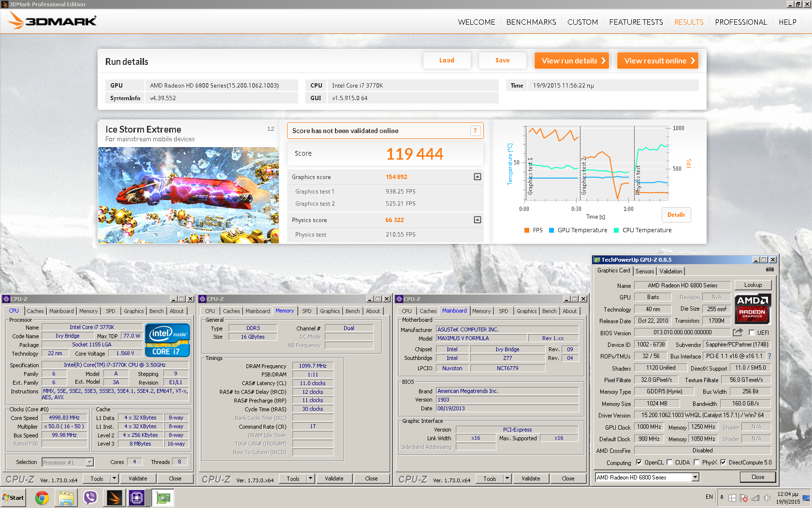Image resolution: width=812 pixels, height=508 pixels.
Task: Click the orange FPS legend swatch
Action: pyautogui.click(x=527, y=230)
